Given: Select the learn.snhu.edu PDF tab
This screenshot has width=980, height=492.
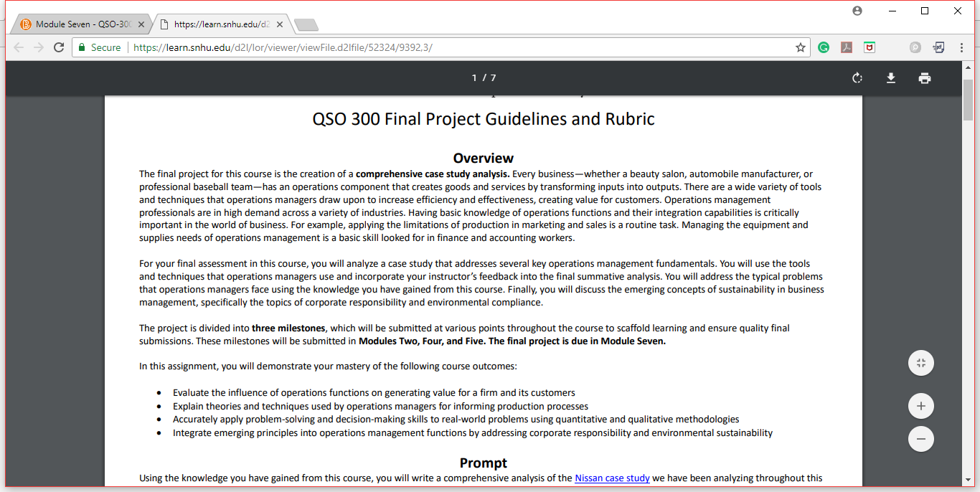Looking at the screenshot, I should click(x=222, y=24).
